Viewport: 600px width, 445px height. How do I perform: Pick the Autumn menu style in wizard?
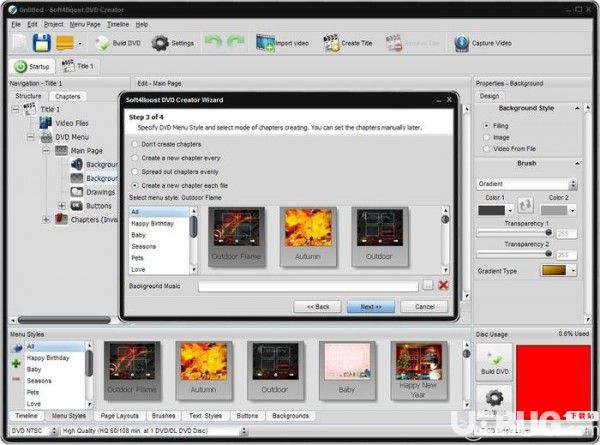coord(308,236)
